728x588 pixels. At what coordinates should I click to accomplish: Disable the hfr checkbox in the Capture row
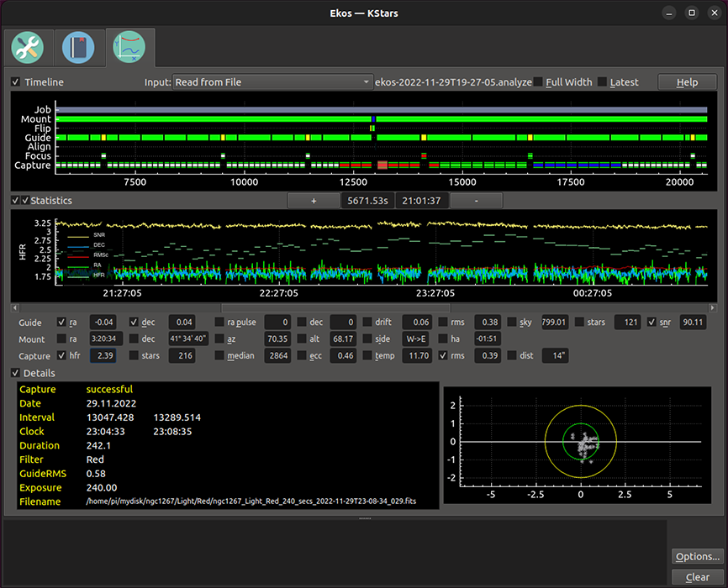pos(62,355)
